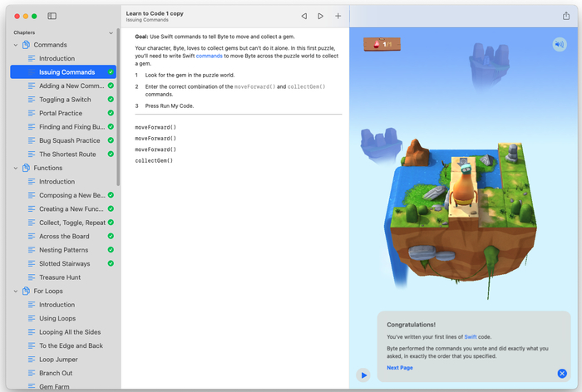Open Introduction under For Loops
The height and width of the screenshot is (392, 582).
(x=63, y=305)
